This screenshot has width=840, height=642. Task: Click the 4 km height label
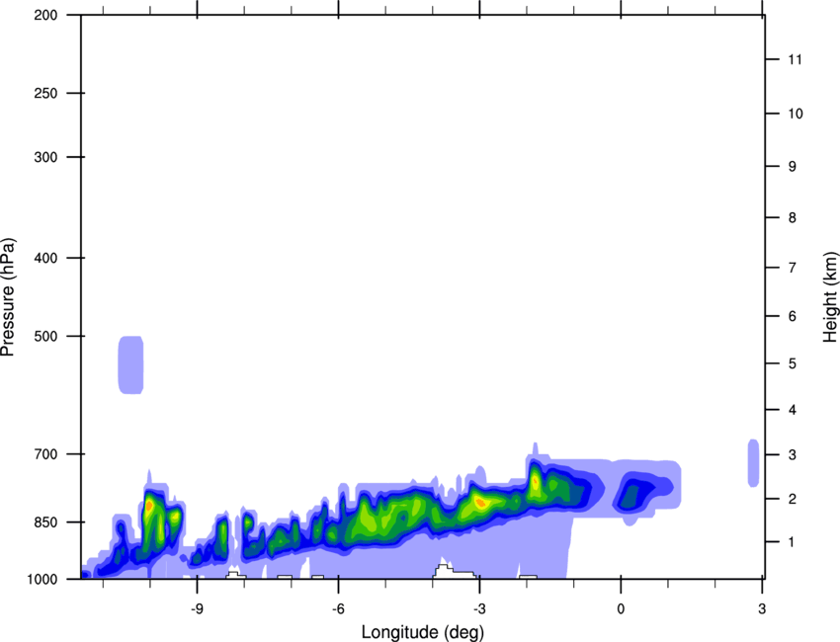coord(792,410)
